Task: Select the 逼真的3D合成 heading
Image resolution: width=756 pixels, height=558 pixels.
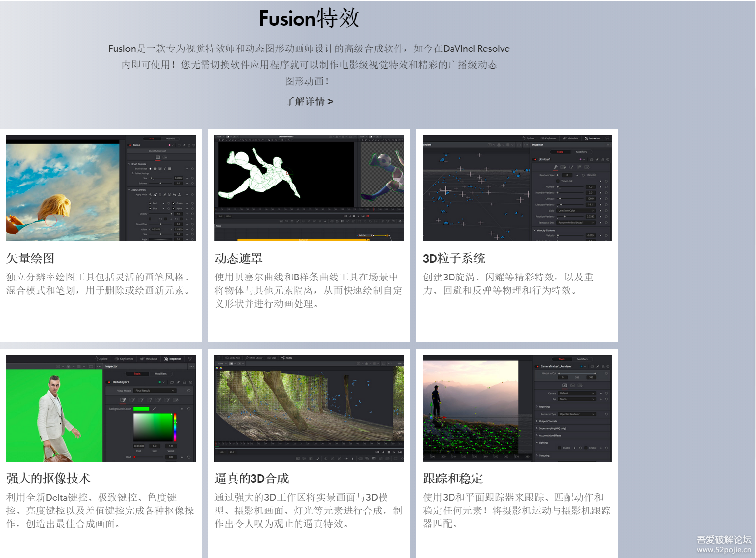Action: pyautogui.click(x=252, y=478)
